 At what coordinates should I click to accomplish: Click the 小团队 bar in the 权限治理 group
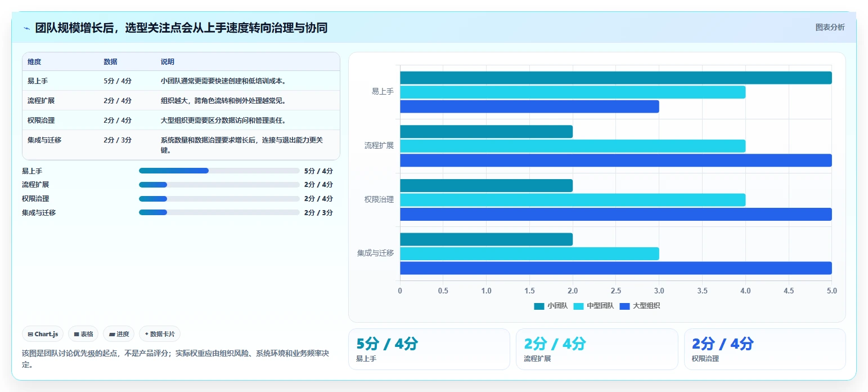point(486,185)
